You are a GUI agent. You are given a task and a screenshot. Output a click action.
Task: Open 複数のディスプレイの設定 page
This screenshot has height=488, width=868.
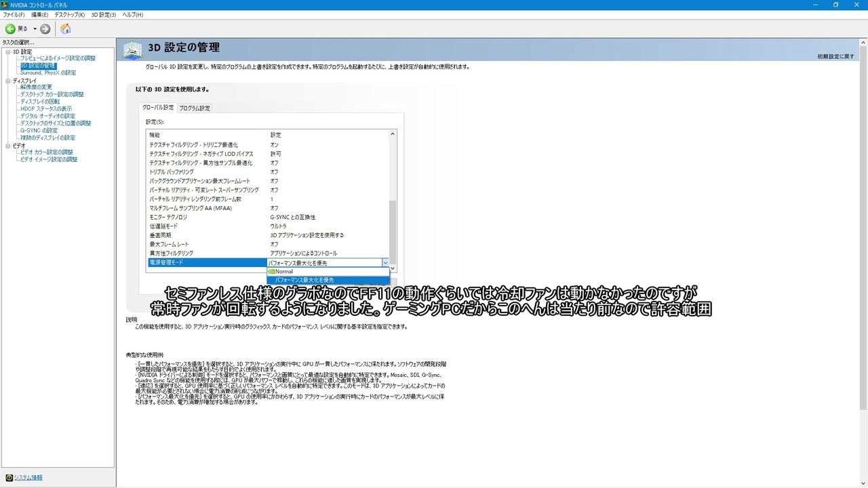click(47, 138)
